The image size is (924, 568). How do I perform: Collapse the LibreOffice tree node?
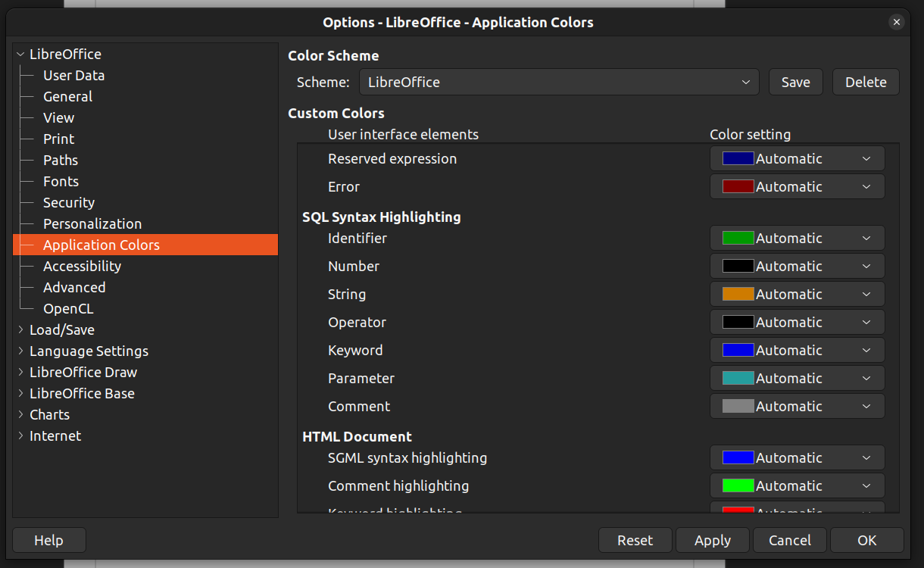20,55
